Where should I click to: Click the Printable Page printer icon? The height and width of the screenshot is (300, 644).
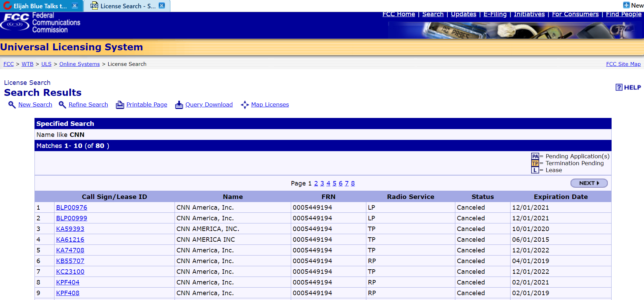click(x=120, y=105)
